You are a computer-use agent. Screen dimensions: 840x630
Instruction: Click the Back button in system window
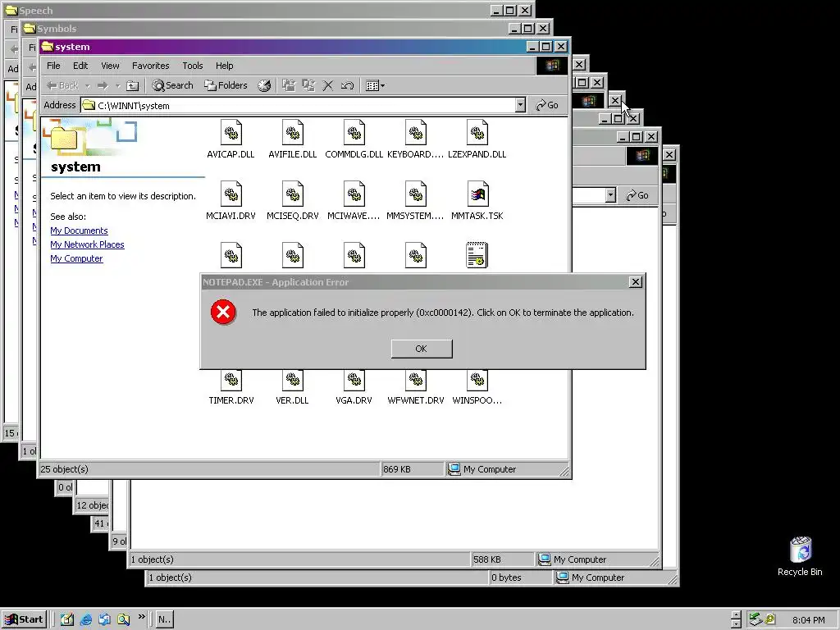coord(62,85)
